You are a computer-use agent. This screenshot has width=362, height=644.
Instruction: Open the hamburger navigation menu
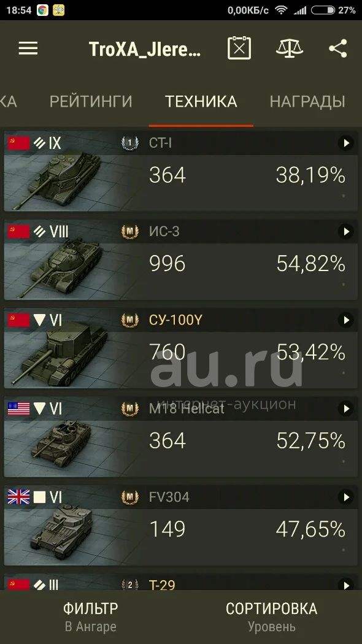click(28, 48)
